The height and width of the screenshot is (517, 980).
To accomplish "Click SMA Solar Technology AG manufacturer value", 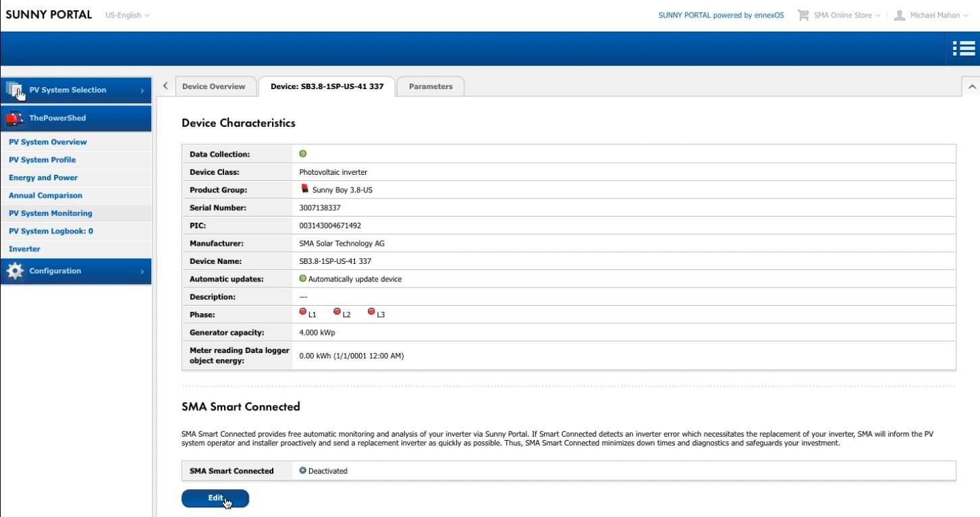I will [x=342, y=243].
